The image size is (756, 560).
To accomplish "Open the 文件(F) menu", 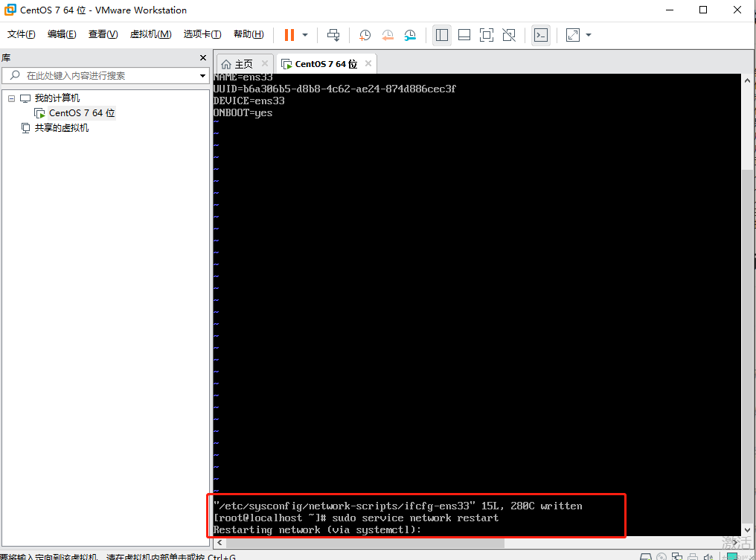I will coord(22,34).
